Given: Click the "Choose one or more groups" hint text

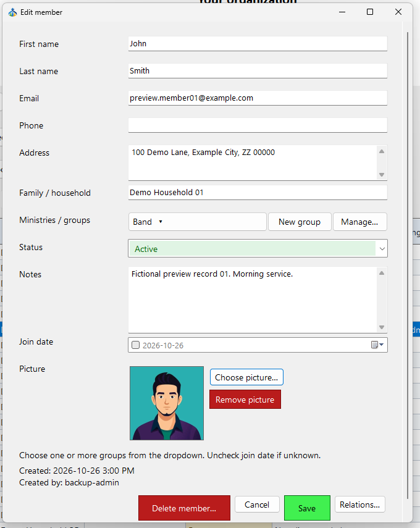Looking at the screenshot, I should 170,455.
